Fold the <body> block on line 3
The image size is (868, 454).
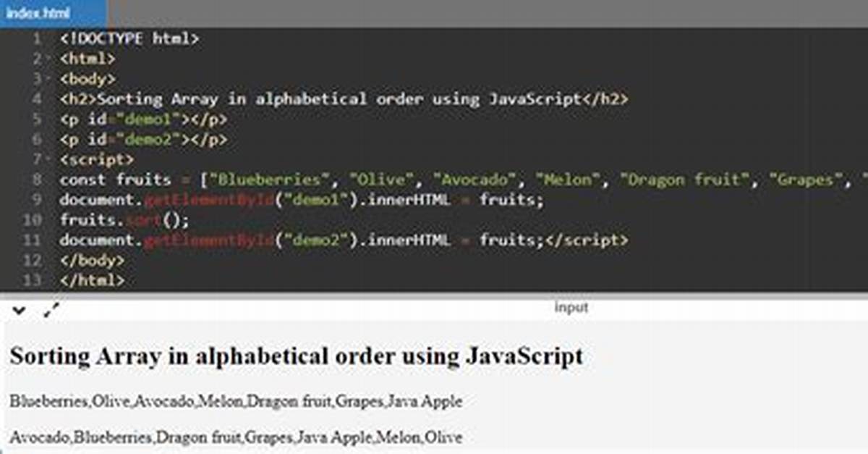48,79
